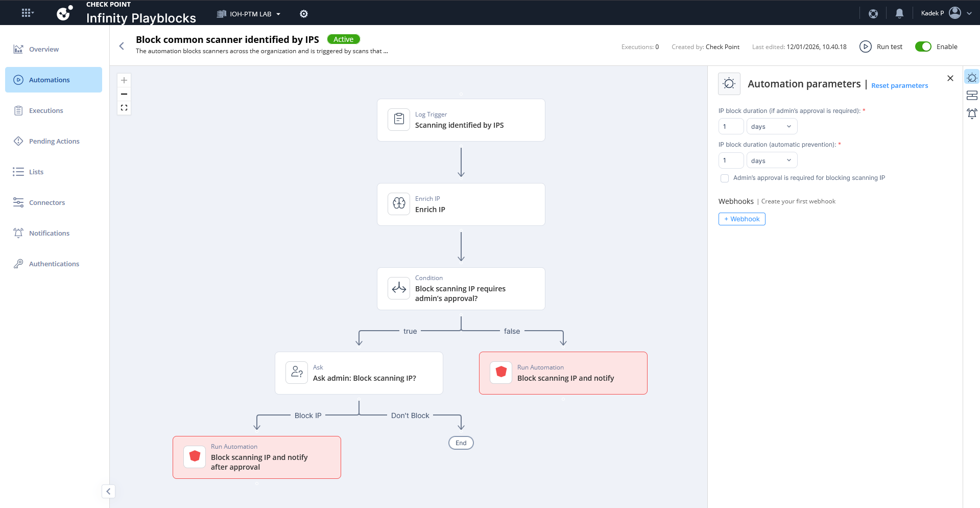
Task: Open the app launcher grid icon
Action: click(27, 13)
